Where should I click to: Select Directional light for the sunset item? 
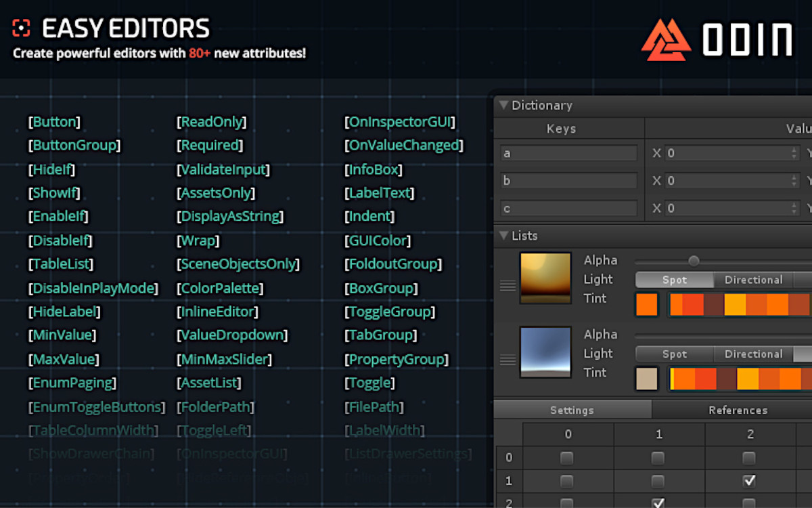pos(754,280)
